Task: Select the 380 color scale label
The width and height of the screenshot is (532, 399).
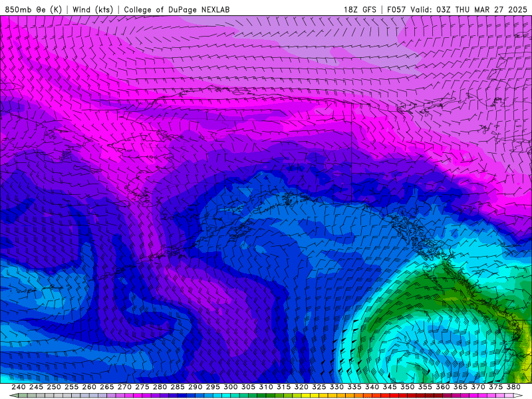Action: click(513, 387)
